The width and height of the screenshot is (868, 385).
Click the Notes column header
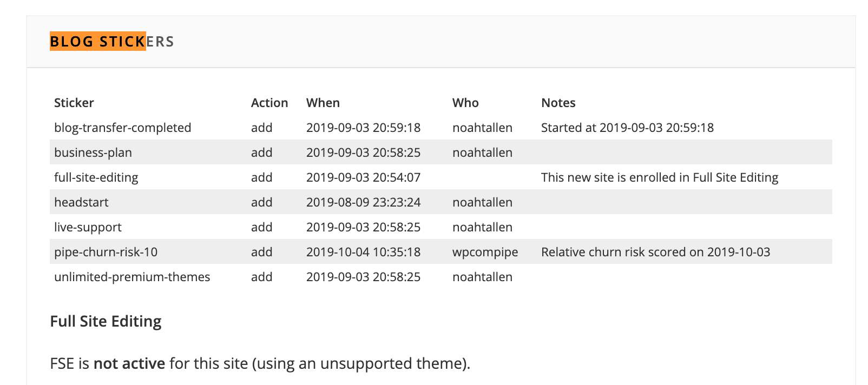[x=558, y=103]
